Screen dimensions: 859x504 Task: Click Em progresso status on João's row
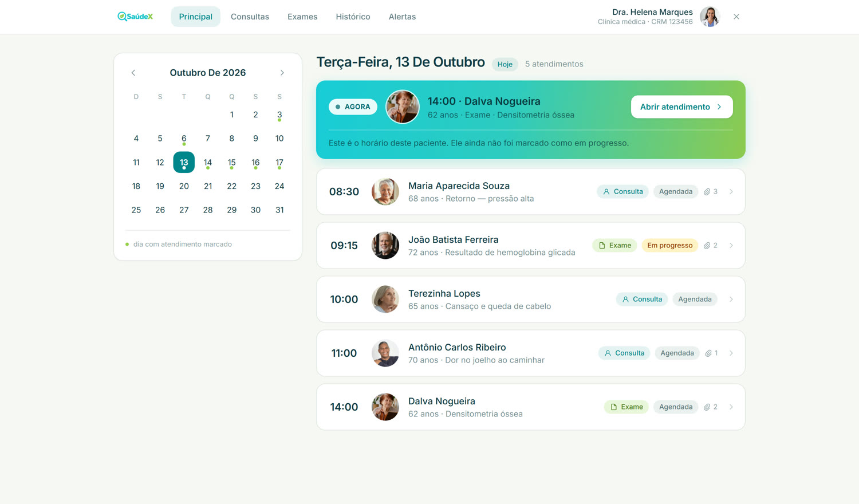point(669,246)
